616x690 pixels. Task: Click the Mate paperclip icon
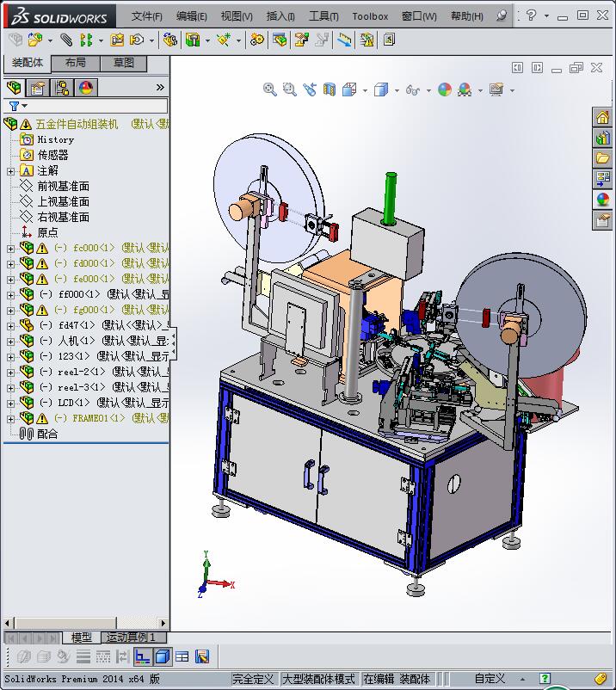coord(66,40)
